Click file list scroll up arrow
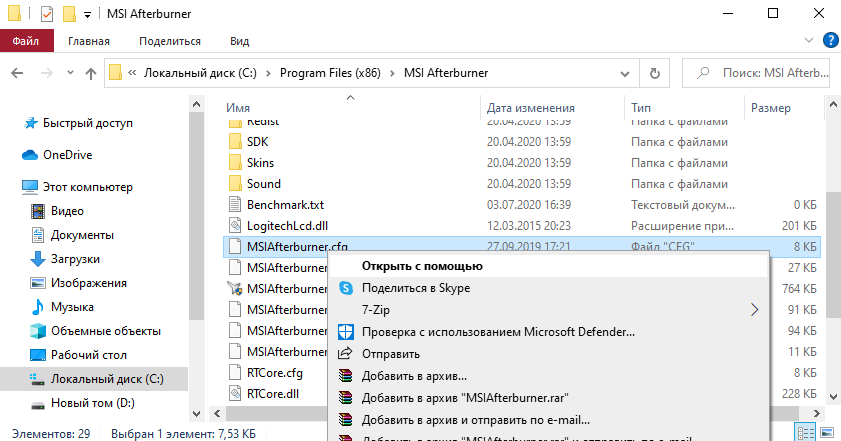Image resolution: width=841 pixels, height=441 pixels. pyautogui.click(x=833, y=104)
